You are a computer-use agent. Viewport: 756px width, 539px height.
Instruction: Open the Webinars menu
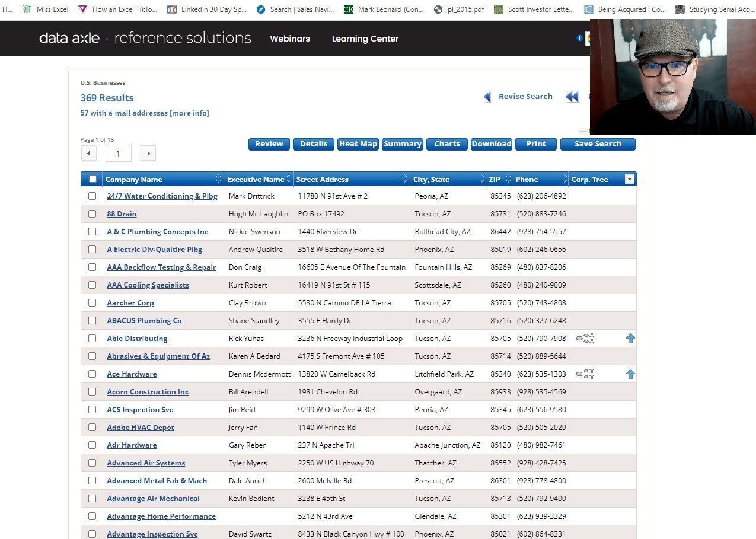[290, 39]
